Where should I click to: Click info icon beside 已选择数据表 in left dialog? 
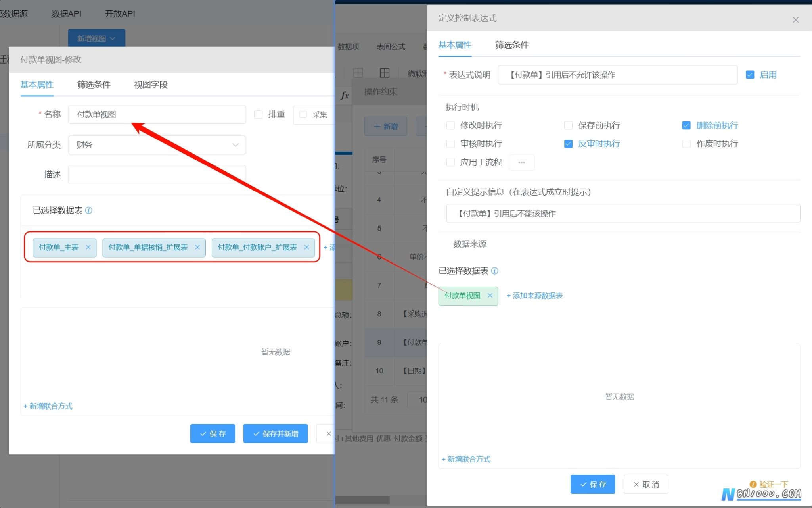[89, 210]
